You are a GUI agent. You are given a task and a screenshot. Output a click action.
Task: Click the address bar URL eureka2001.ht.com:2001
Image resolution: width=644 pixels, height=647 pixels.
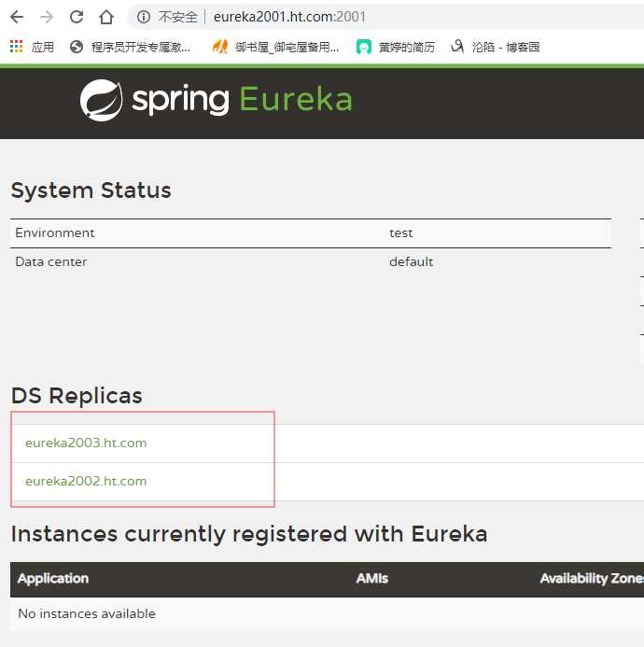pyautogui.click(x=289, y=17)
